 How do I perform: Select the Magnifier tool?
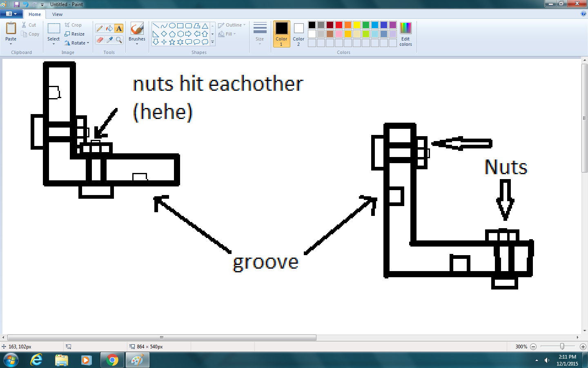(119, 40)
